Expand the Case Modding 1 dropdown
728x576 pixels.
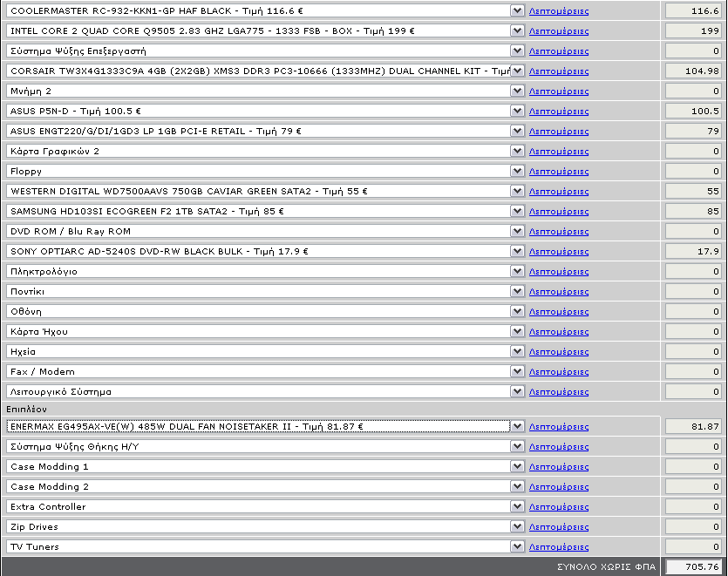[266, 466]
